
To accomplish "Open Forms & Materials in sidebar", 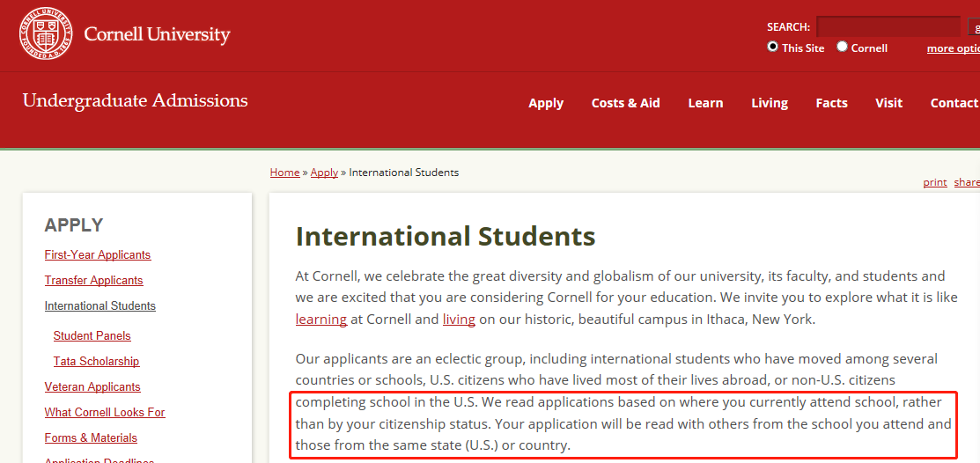I will (x=91, y=438).
